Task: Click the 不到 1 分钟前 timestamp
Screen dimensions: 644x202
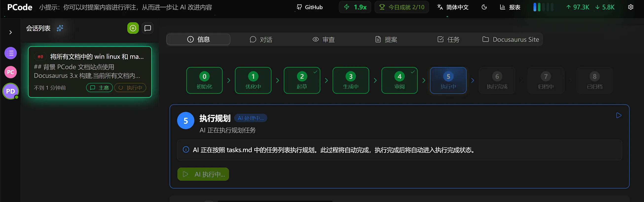Action: tap(50, 88)
